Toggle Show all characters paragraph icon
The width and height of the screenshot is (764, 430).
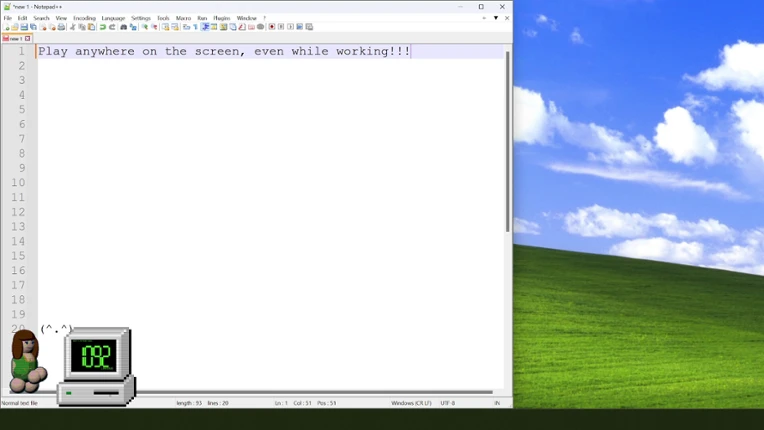tap(196, 27)
